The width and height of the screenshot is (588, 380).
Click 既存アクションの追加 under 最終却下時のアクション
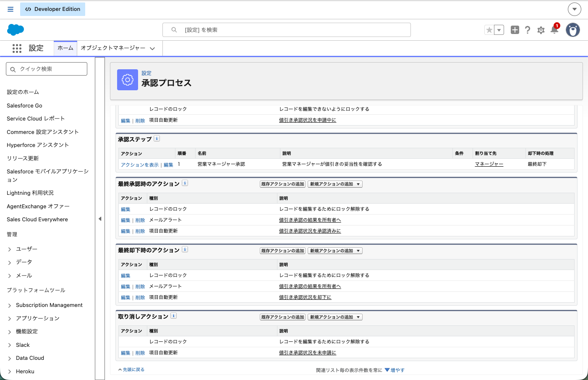(282, 251)
